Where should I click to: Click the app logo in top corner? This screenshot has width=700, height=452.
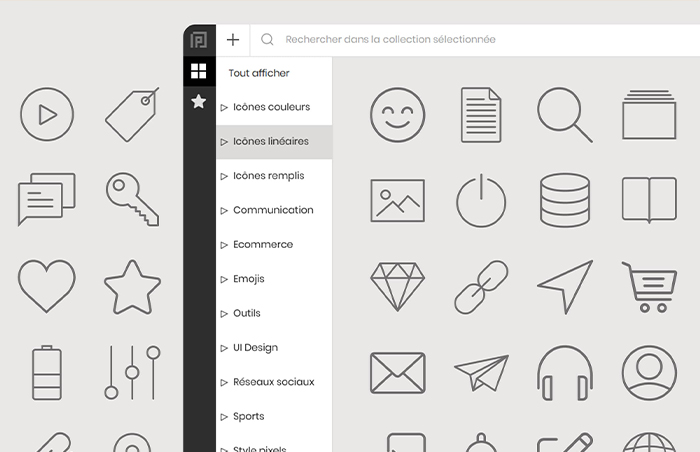pyautogui.click(x=199, y=40)
